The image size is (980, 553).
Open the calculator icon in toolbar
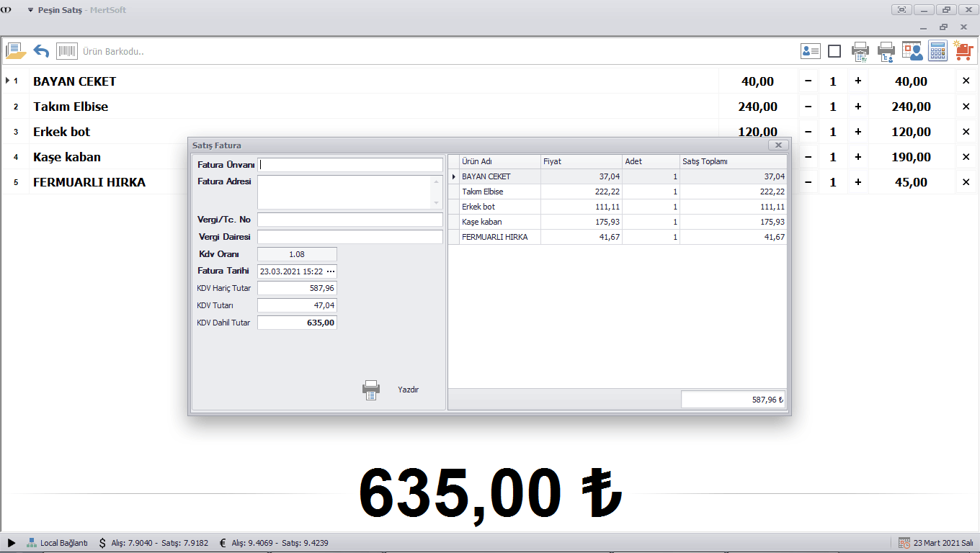coord(937,51)
